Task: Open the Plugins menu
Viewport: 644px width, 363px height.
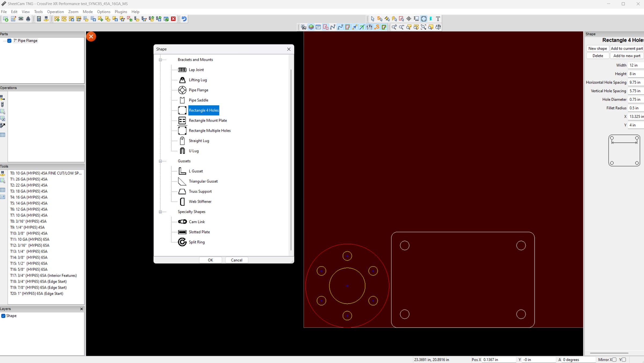Action: 121,12
